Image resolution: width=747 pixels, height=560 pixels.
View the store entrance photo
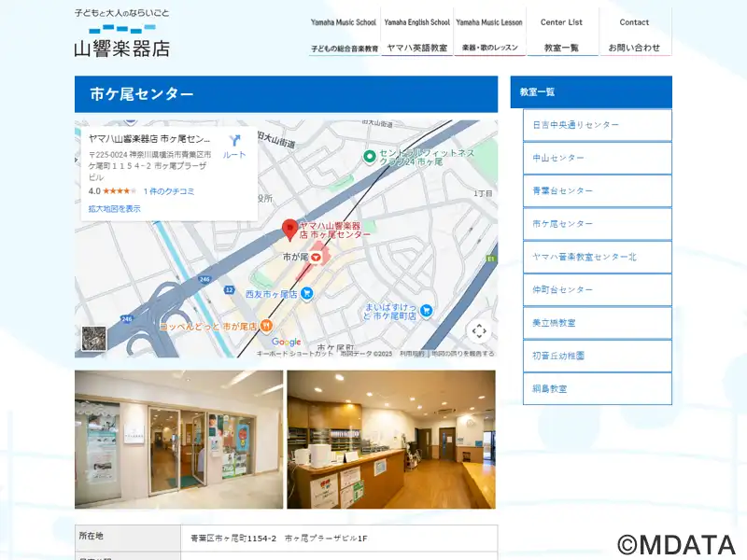pyautogui.click(x=178, y=439)
